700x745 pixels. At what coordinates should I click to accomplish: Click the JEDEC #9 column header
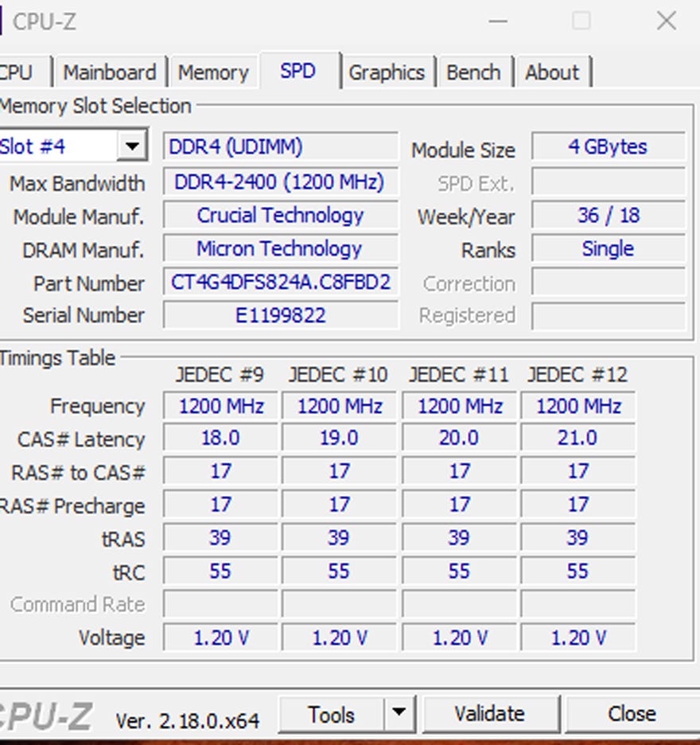[x=220, y=374]
